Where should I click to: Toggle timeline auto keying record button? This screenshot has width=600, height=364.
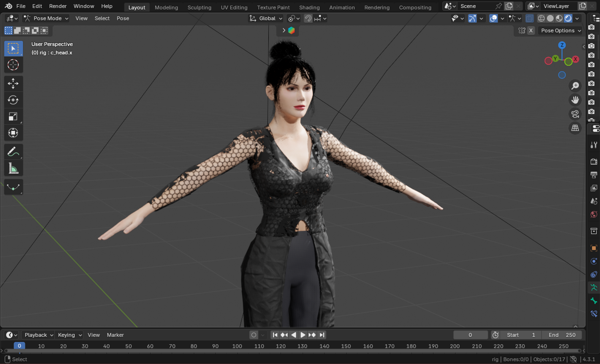[x=254, y=335]
